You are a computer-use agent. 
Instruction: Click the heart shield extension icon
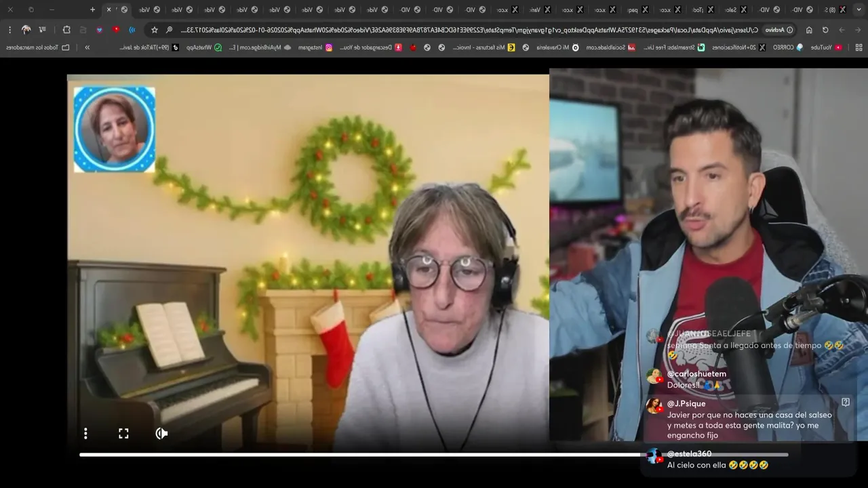pyautogui.click(x=100, y=30)
